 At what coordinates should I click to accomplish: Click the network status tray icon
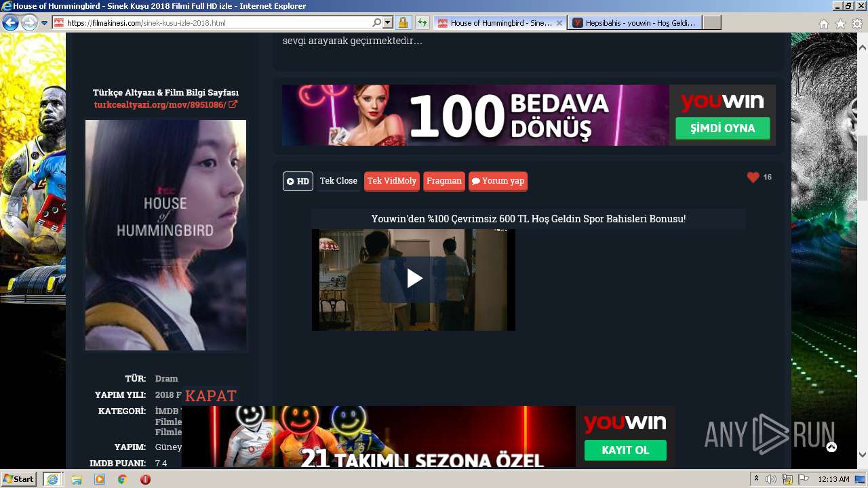(x=787, y=479)
